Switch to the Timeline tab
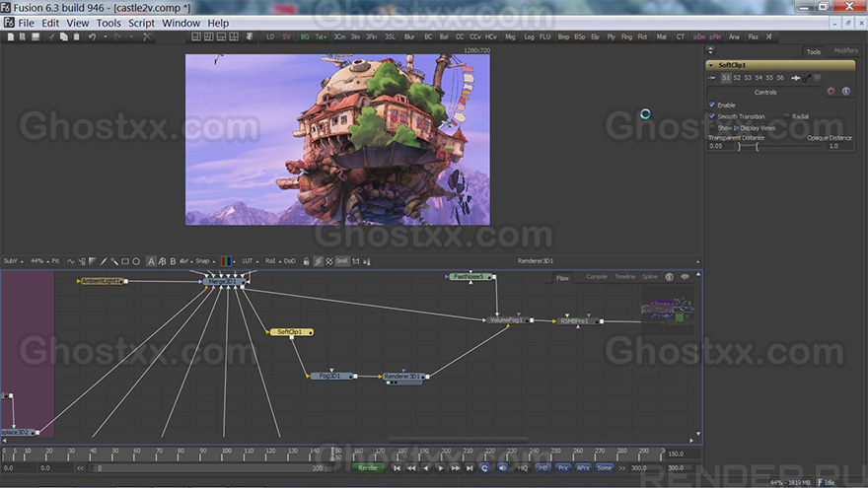Screen dimensions: 868x488 pyautogui.click(x=625, y=277)
